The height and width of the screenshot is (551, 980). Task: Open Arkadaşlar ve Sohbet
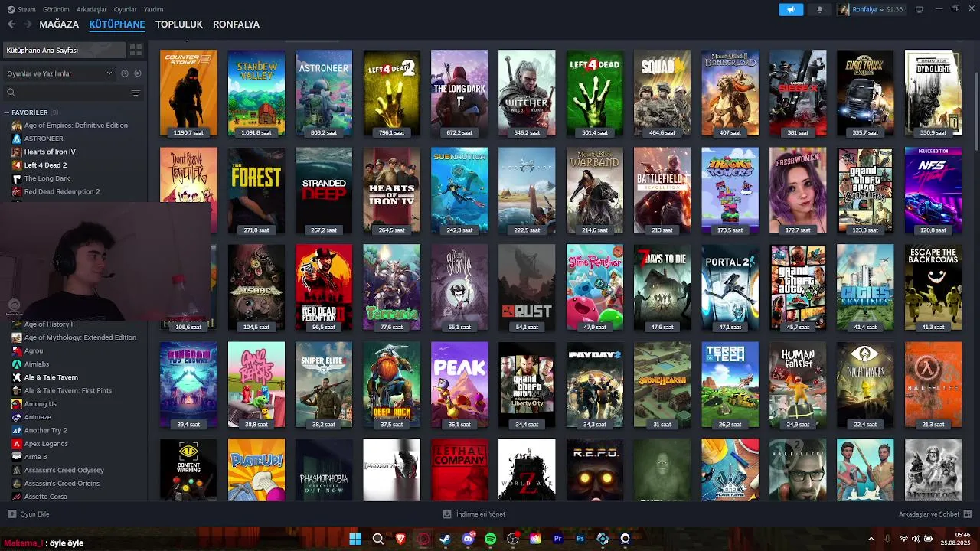pyautogui.click(x=935, y=514)
